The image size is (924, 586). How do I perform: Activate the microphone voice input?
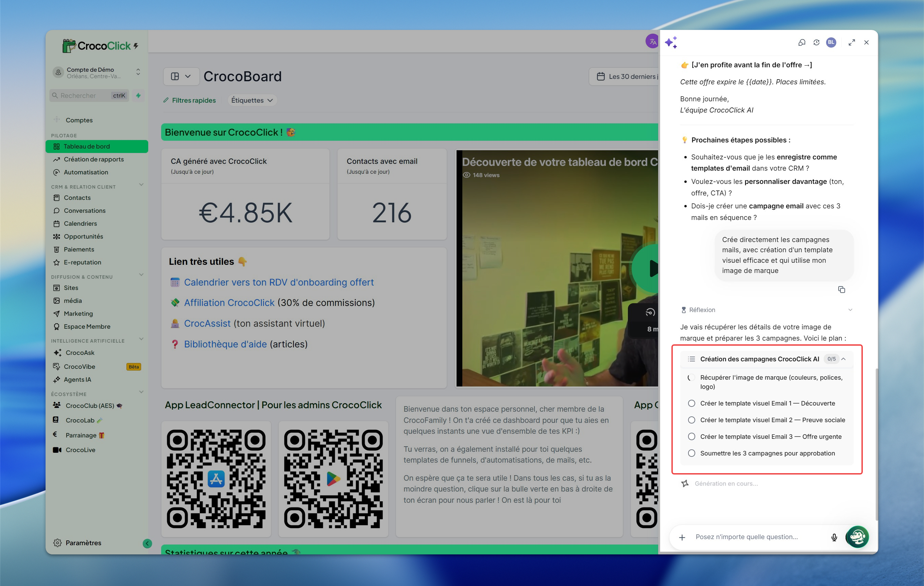(x=834, y=537)
